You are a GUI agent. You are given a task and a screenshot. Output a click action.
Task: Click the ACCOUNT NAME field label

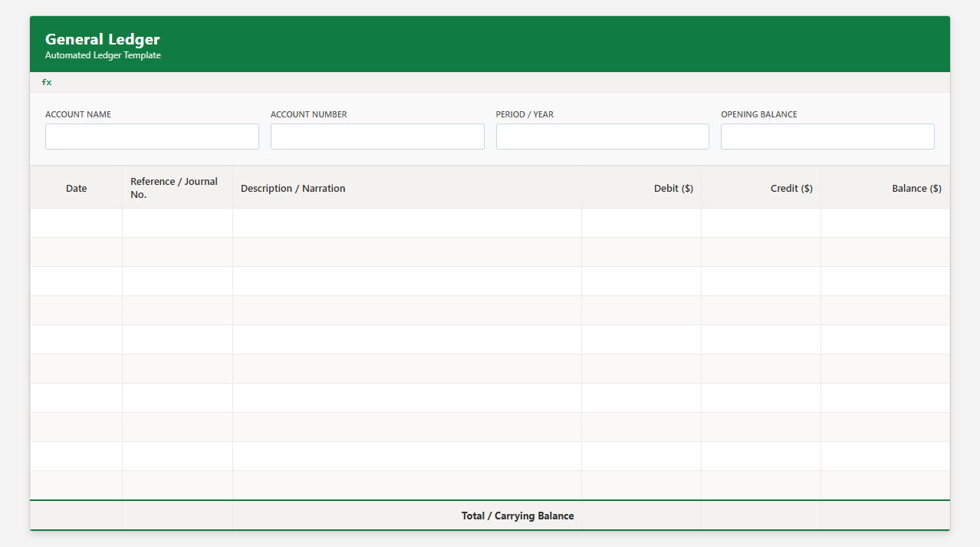pyautogui.click(x=78, y=114)
